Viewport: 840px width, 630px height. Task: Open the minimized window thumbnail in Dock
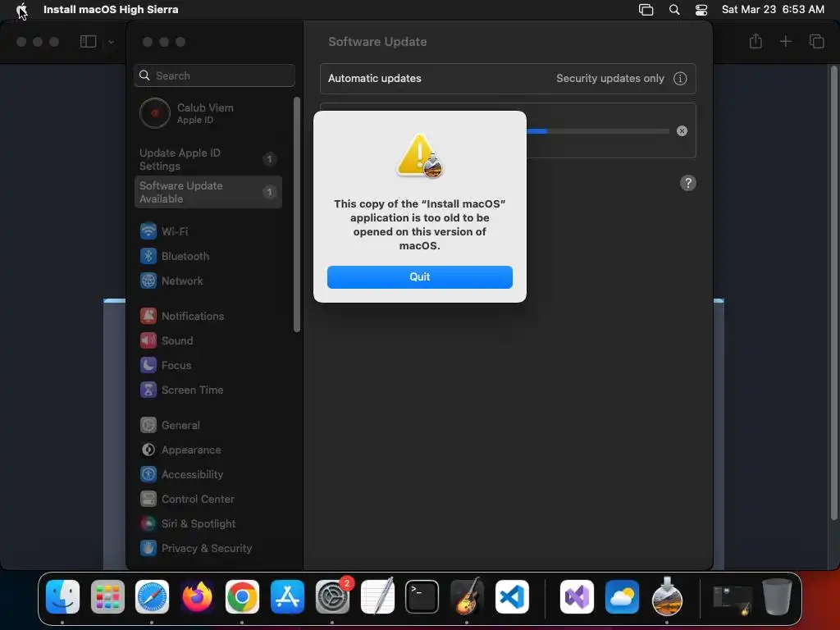[733, 600]
